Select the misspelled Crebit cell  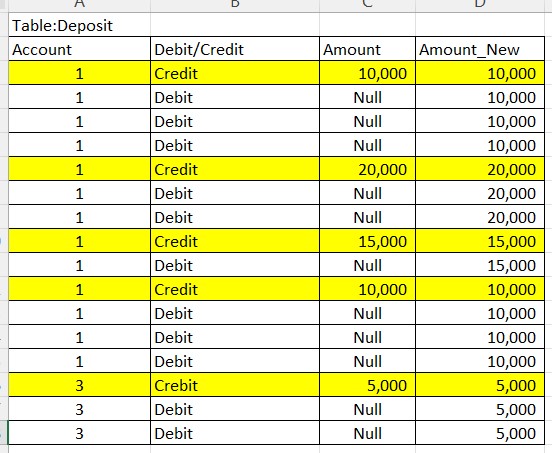click(235, 385)
